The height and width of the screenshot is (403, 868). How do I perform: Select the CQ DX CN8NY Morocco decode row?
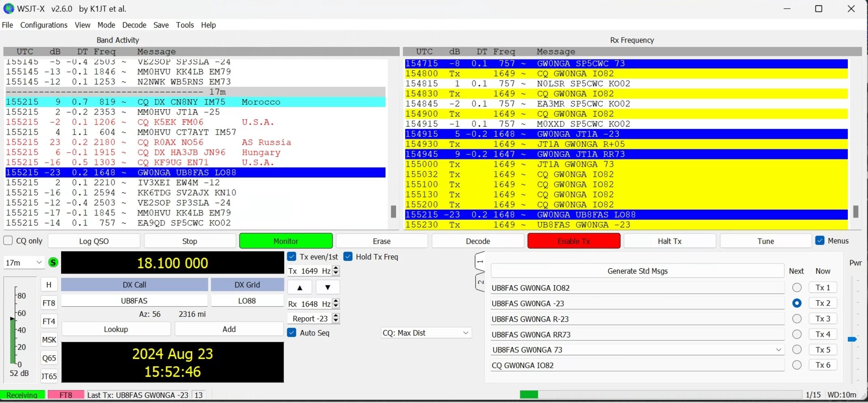(195, 102)
